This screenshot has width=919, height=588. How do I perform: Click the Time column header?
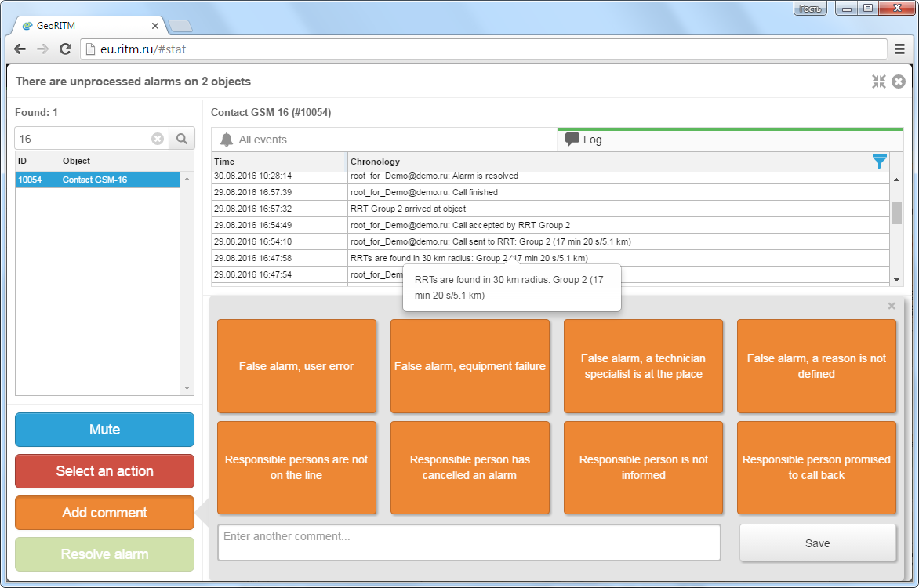(x=280, y=162)
